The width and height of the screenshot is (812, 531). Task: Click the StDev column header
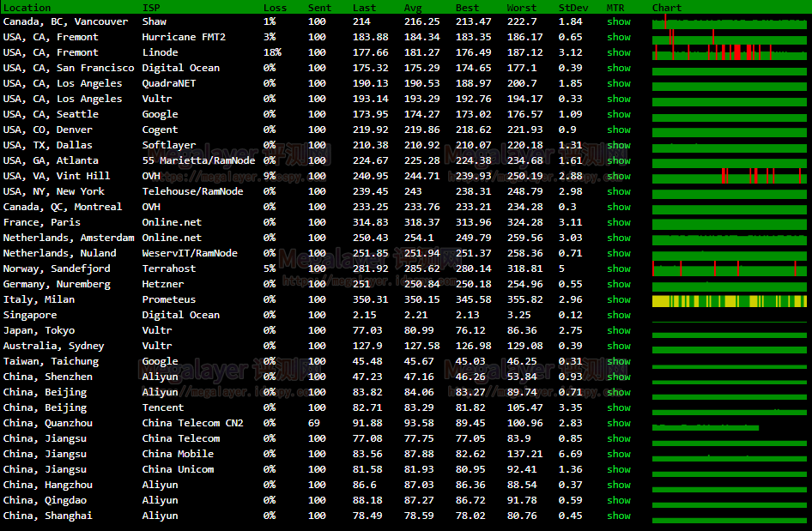(573, 8)
